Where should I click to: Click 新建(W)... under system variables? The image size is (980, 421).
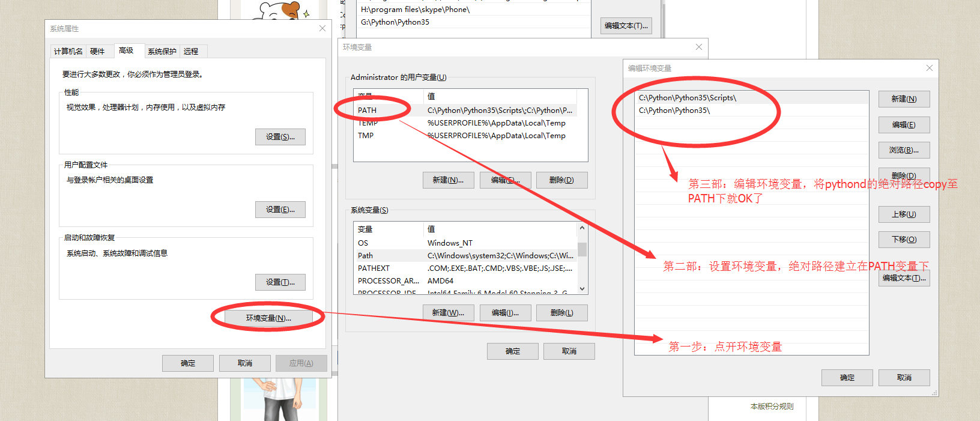(448, 313)
